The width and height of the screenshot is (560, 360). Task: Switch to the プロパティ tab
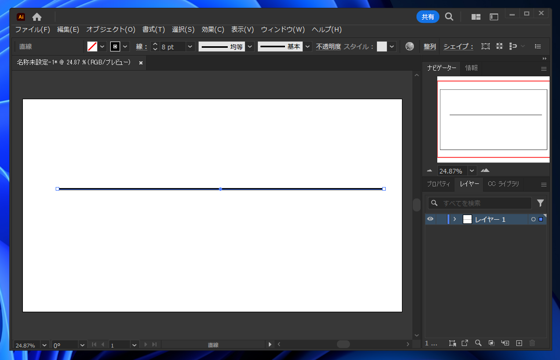pyautogui.click(x=439, y=184)
